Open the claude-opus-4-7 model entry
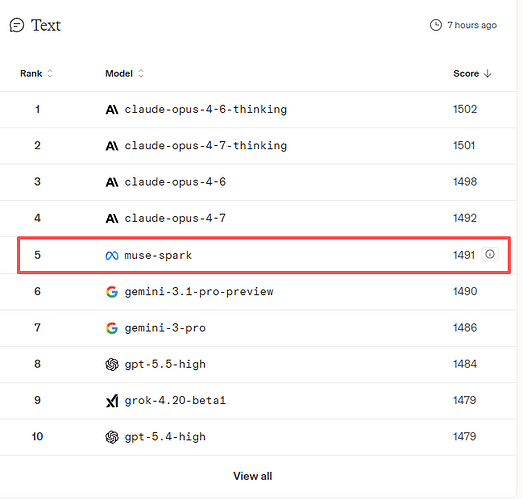 175,218
